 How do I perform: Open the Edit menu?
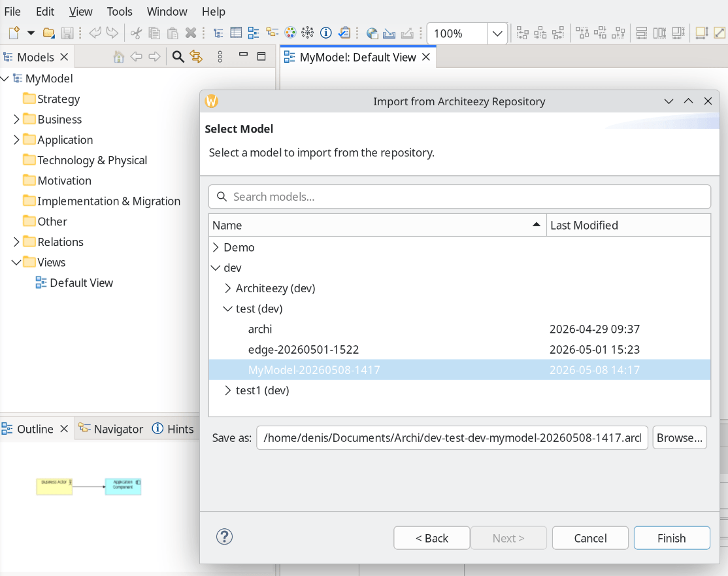point(45,11)
